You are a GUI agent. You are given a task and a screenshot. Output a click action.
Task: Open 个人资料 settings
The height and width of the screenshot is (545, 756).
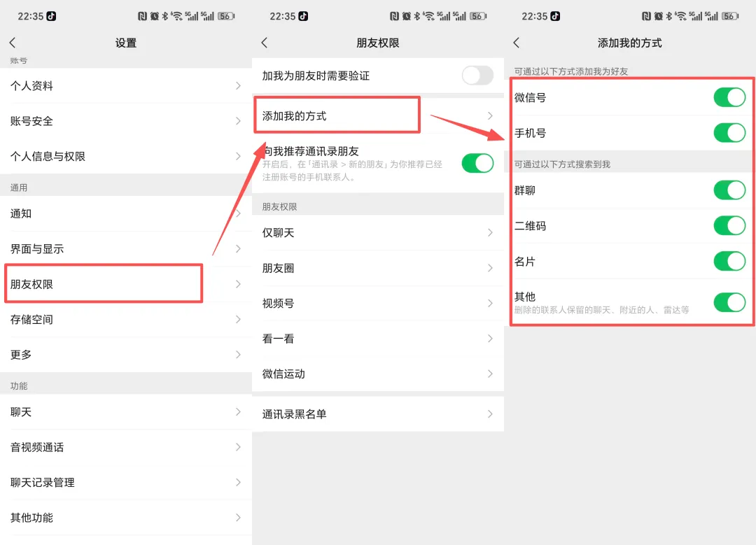(126, 86)
